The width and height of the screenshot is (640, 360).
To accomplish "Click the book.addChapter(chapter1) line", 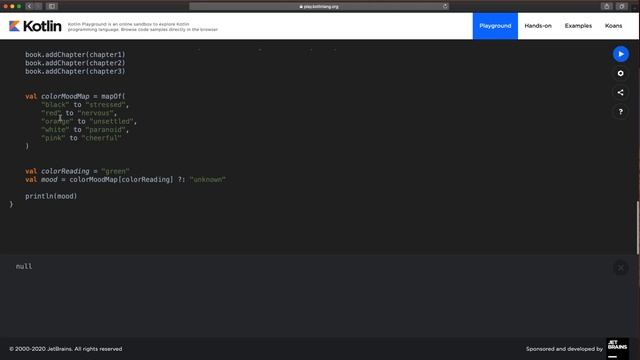I will [75, 55].
